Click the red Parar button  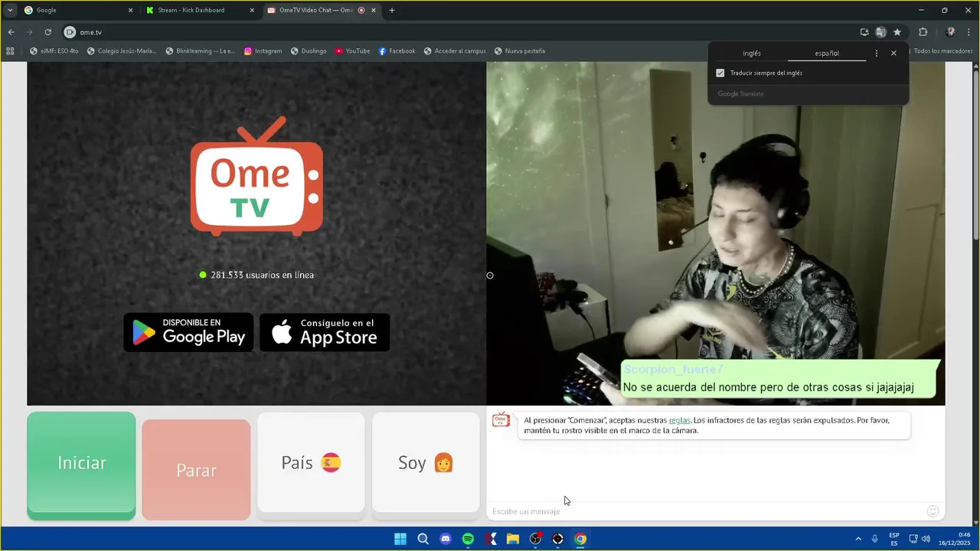(x=196, y=470)
